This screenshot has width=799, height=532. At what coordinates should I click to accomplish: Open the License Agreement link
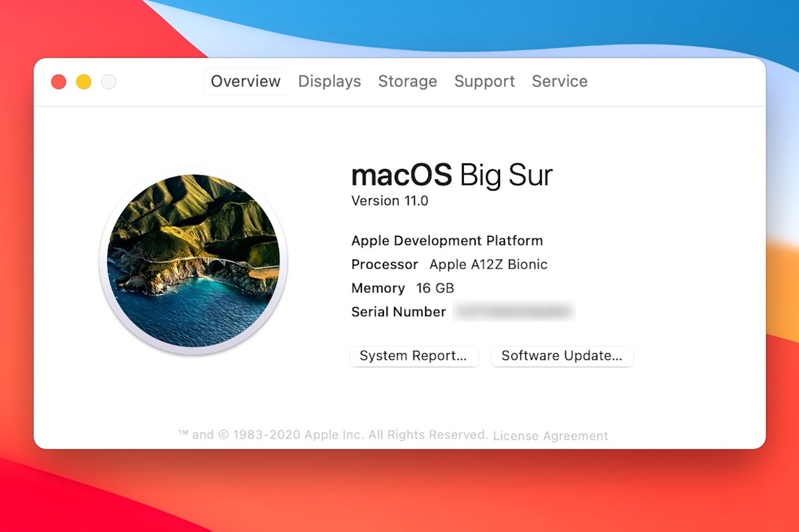(x=550, y=436)
